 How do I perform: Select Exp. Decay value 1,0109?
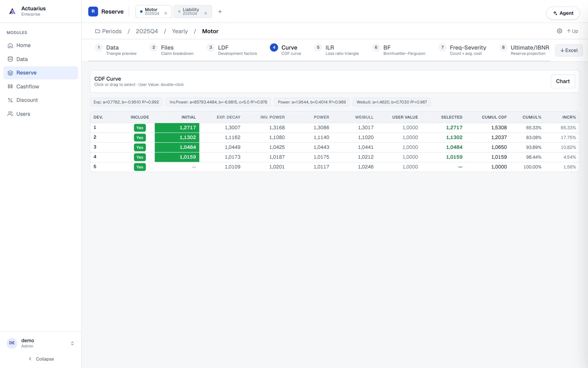(x=232, y=167)
